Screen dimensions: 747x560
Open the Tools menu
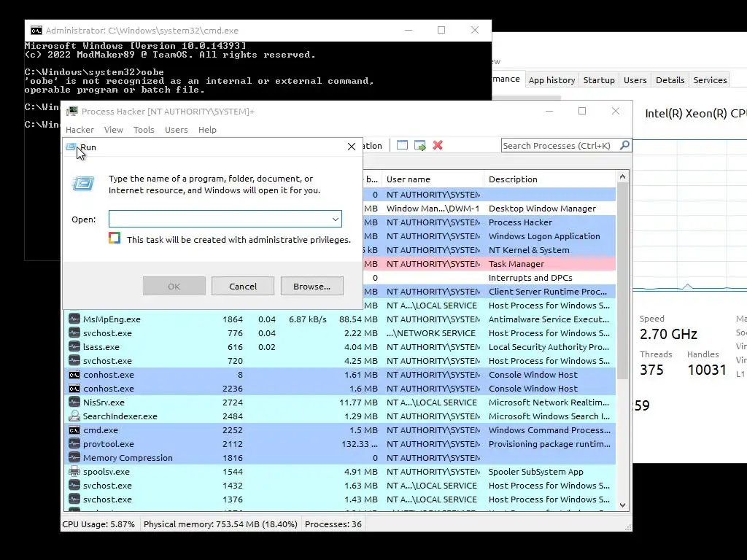point(144,130)
